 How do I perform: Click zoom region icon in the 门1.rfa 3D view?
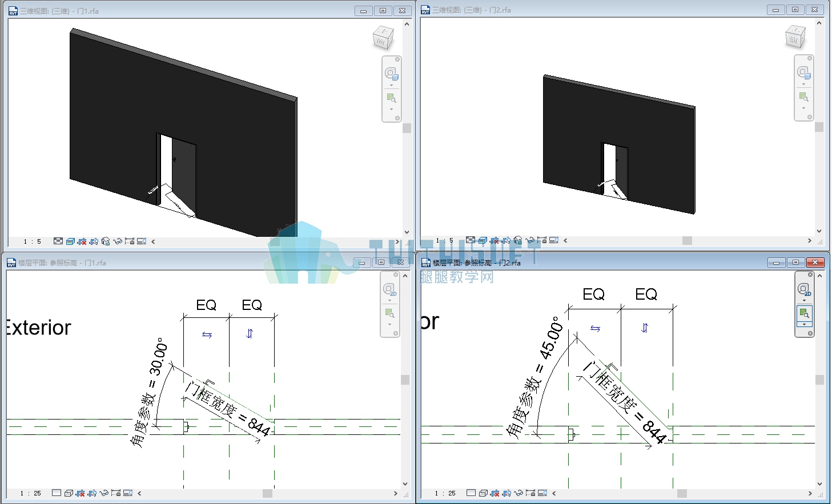point(391,98)
